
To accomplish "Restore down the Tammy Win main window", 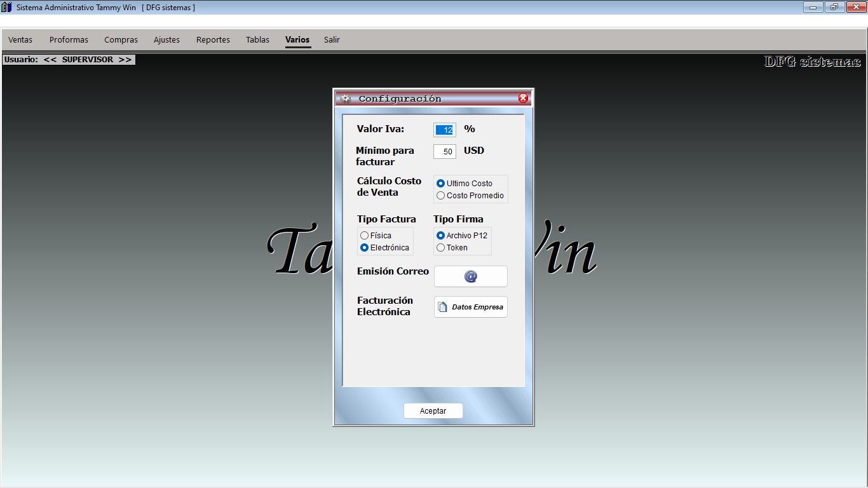I will click(834, 7).
